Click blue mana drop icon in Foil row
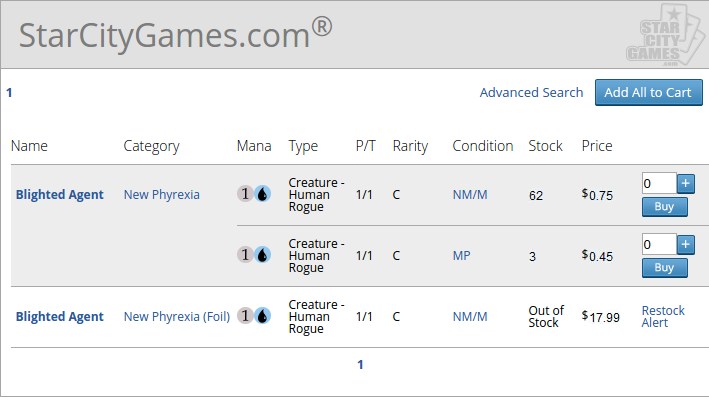Image resolution: width=709 pixels, height=397 pixels. point(262,316)
